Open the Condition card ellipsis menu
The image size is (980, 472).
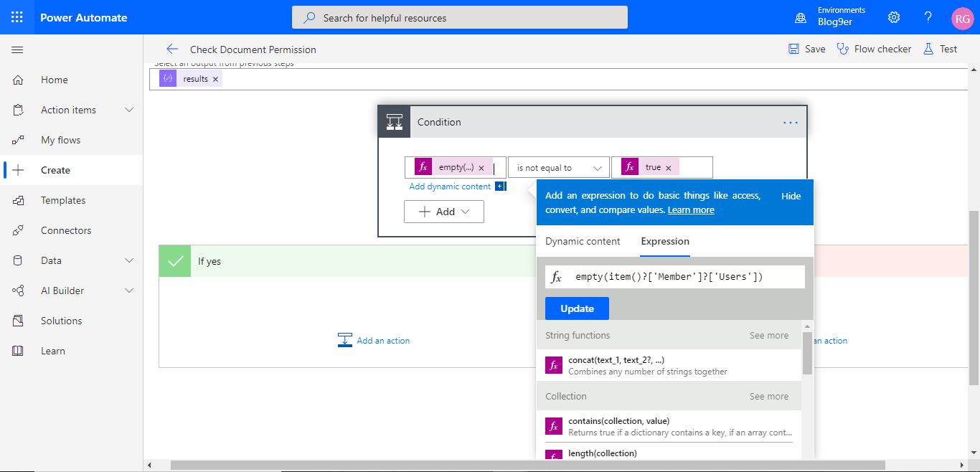point(791,123)
